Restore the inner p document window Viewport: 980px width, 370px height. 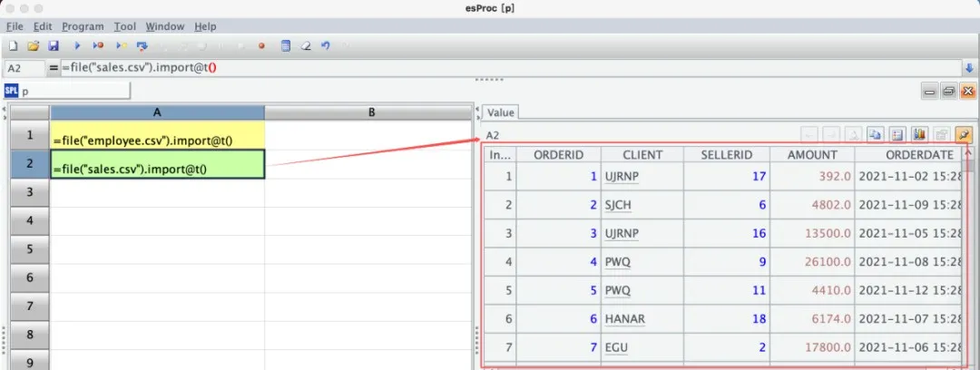pos(949,92)
